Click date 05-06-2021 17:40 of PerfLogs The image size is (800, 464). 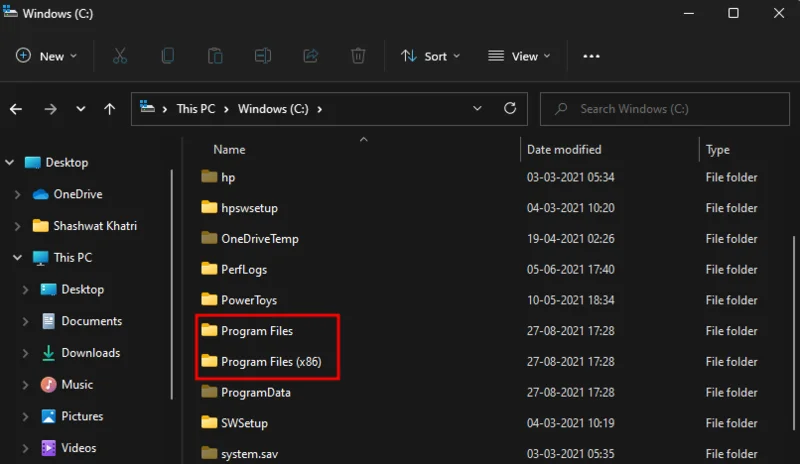[570, 269]
